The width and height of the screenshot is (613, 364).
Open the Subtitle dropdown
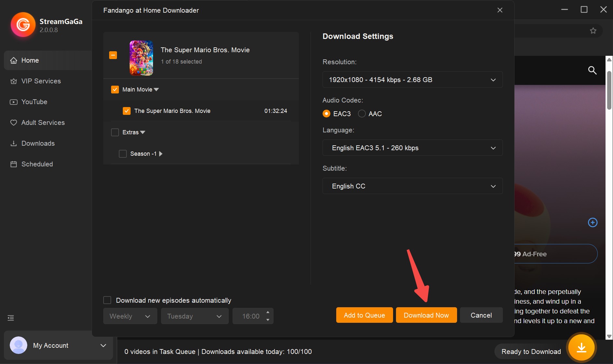click(413, 186)
